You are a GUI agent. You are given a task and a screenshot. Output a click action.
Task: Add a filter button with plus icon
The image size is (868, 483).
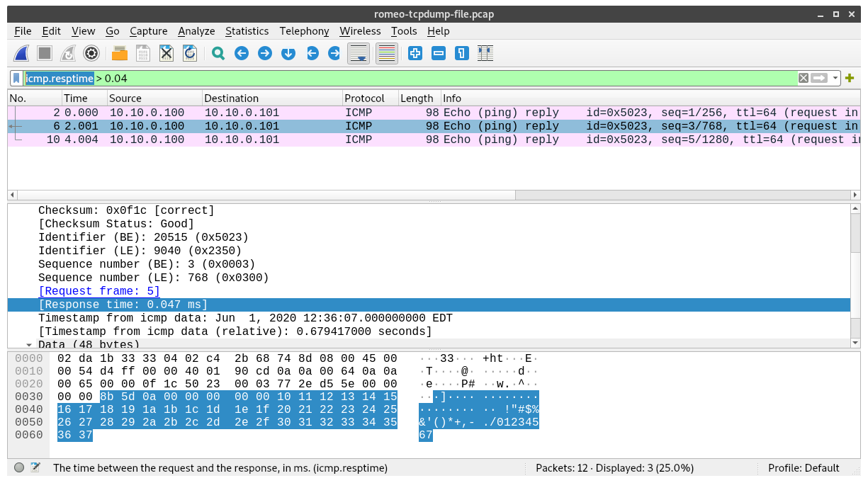[x=850, y=78]
